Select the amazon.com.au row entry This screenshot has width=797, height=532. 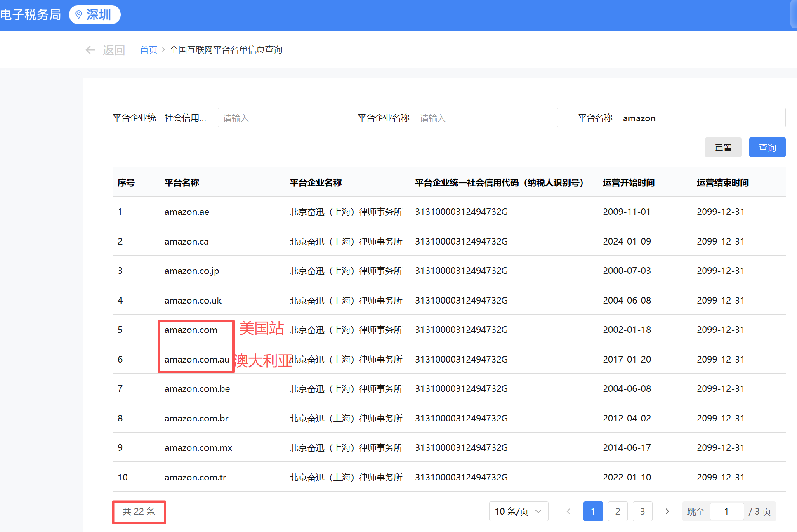tap(197, 360)
